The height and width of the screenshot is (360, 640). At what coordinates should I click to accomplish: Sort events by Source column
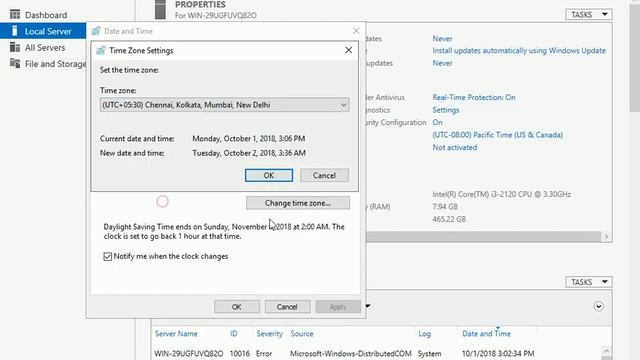pyautogui.click(x=302, y=333)
